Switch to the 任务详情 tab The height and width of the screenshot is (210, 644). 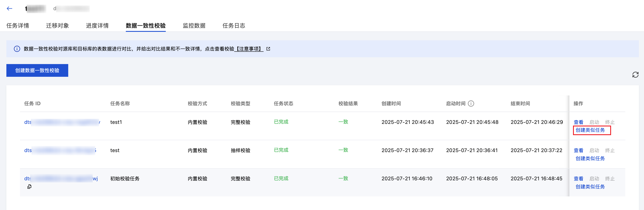click(18, 26)
